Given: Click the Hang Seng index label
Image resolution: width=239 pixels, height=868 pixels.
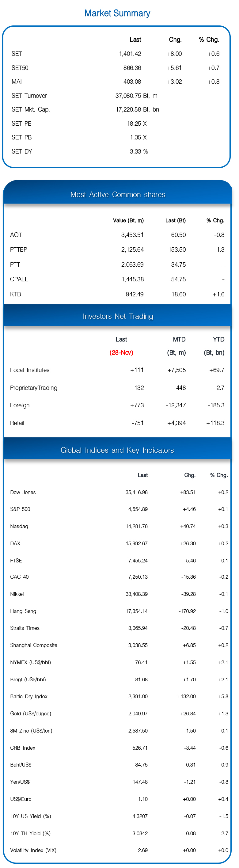Looking at the screenshot, I should point(23,611).
